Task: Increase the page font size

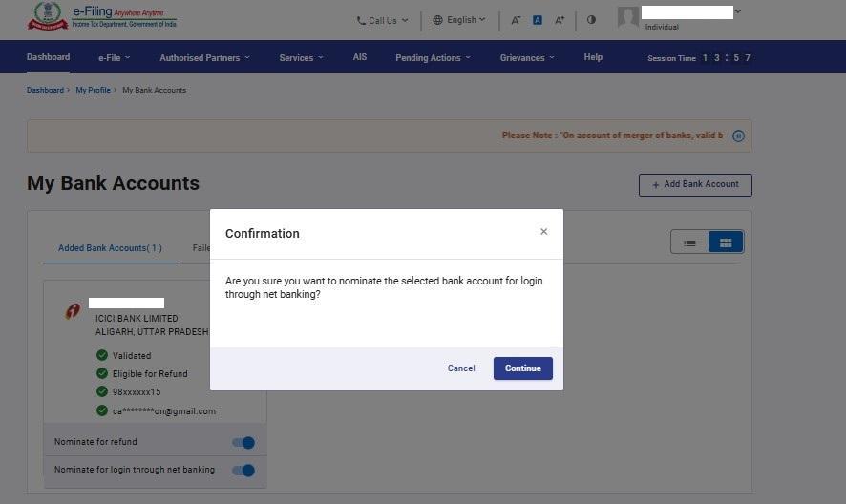Action: point(560,20)
